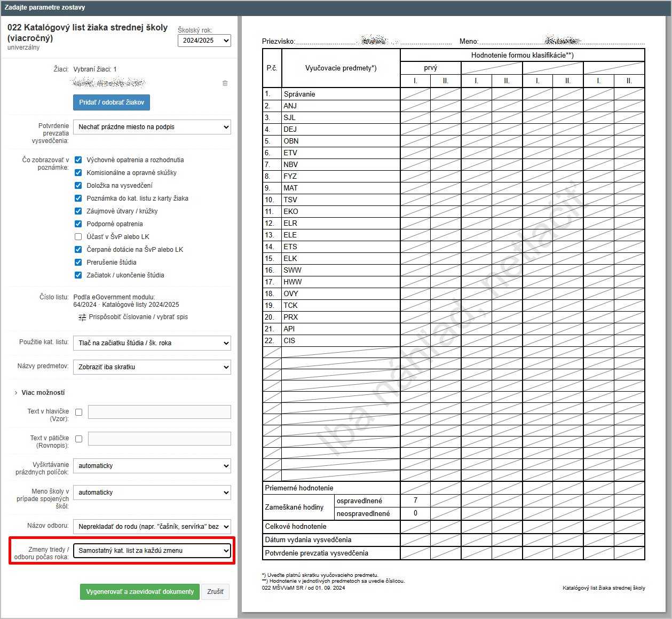
Task: Click the ANJ subject row
Action: tap(454, 106)
